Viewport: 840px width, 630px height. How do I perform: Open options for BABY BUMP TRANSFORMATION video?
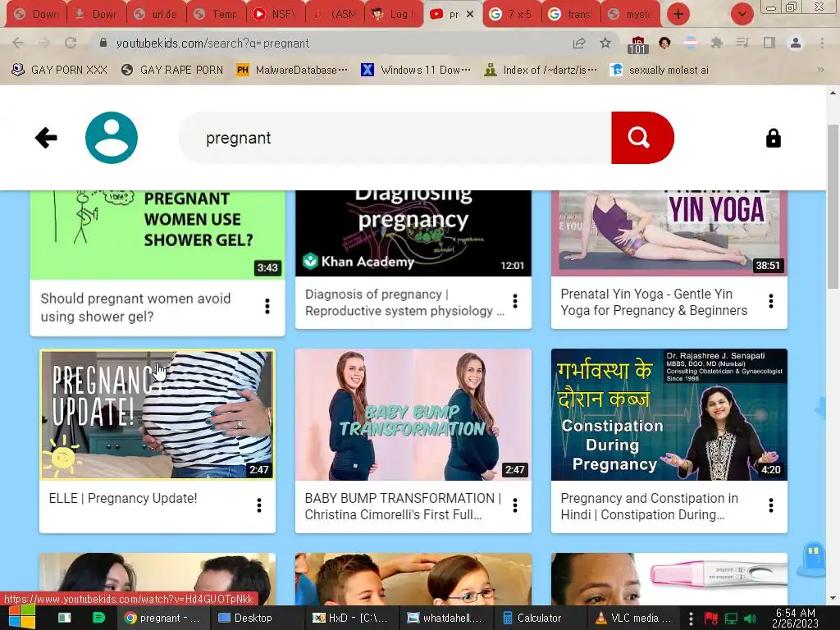click(515, 505)
